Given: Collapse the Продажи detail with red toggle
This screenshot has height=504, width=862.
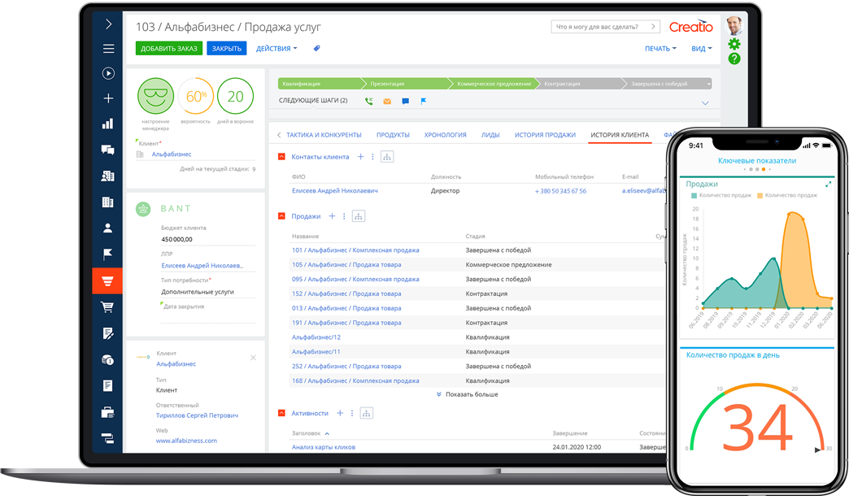Looking at the screenshot, I should [282, 216].
